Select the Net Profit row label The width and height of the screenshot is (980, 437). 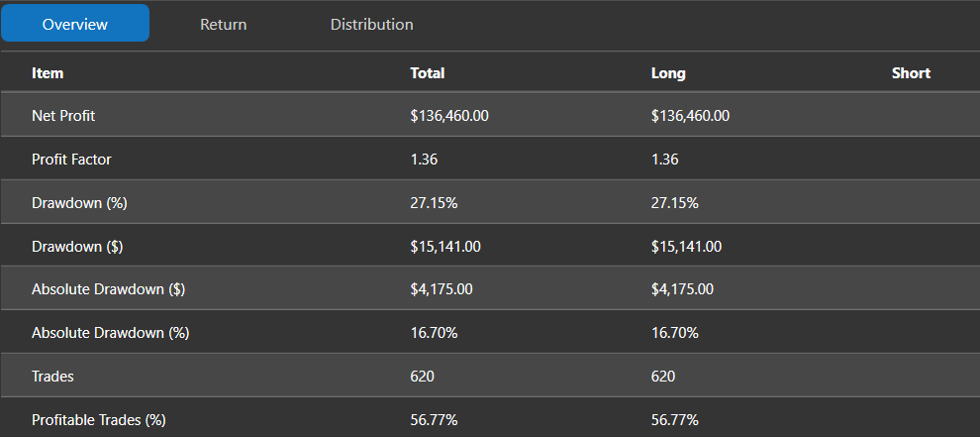pos(63,116)
